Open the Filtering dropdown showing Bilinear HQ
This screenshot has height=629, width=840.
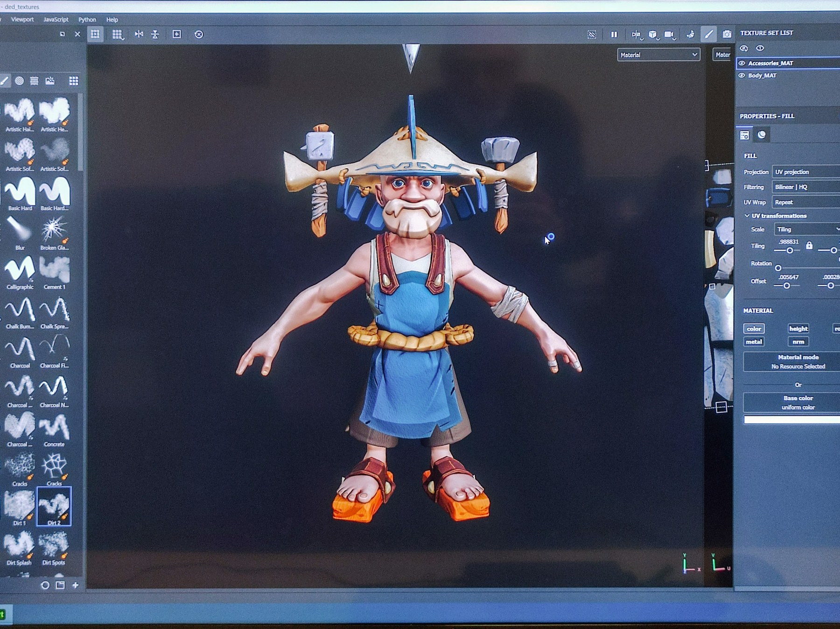pyautogui.click(x=806, y=187)
